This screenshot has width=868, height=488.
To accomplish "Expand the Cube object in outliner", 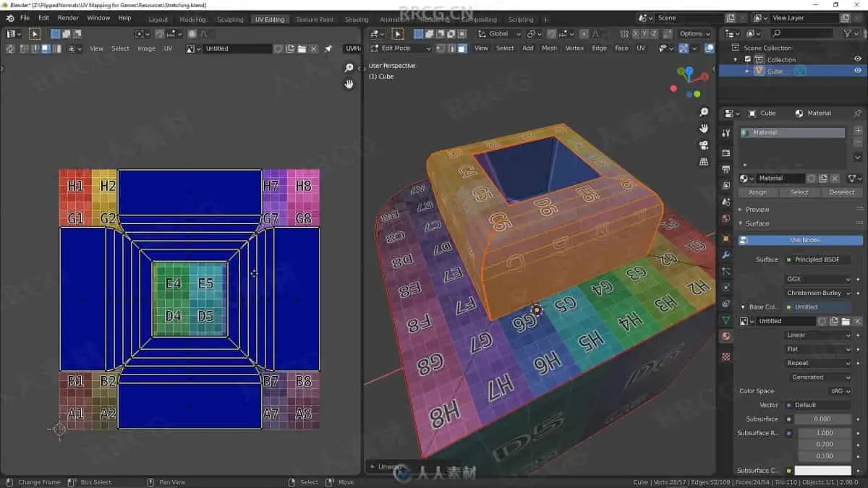I will [747, 71].
